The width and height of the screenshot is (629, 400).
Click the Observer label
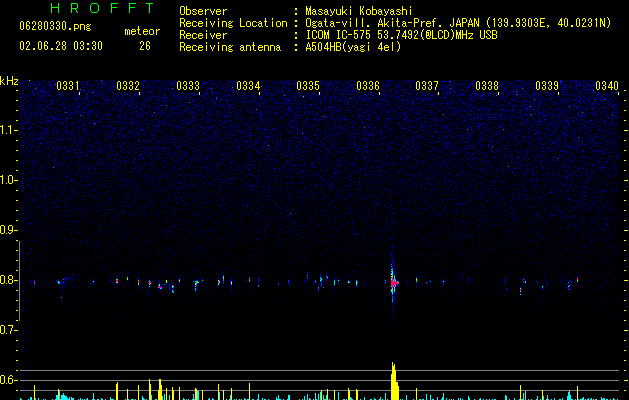click(203, 11)
